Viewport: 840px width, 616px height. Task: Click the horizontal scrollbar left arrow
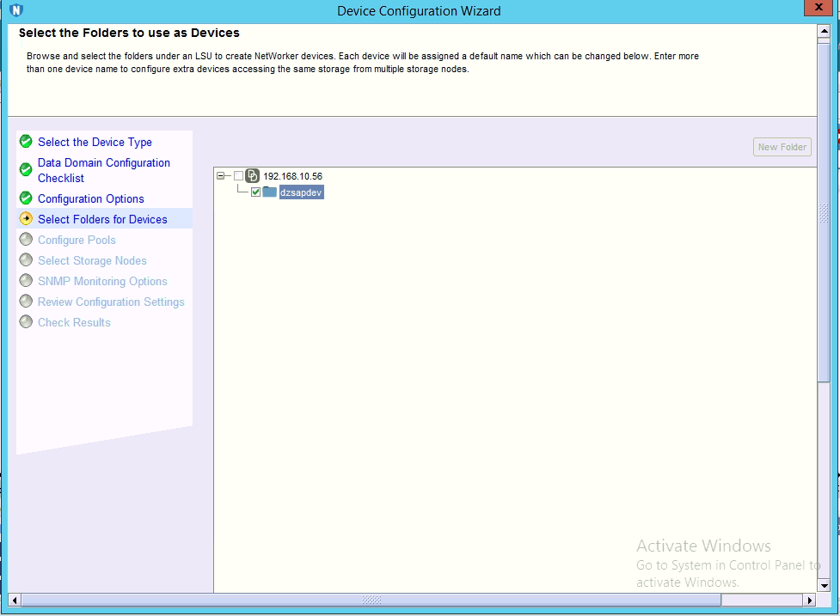click(15, 600)
